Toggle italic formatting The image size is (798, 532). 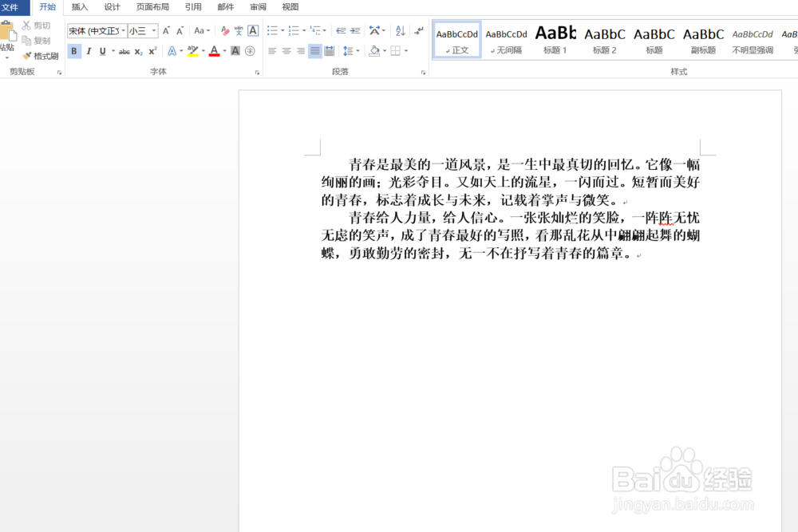tap(89, 50)
